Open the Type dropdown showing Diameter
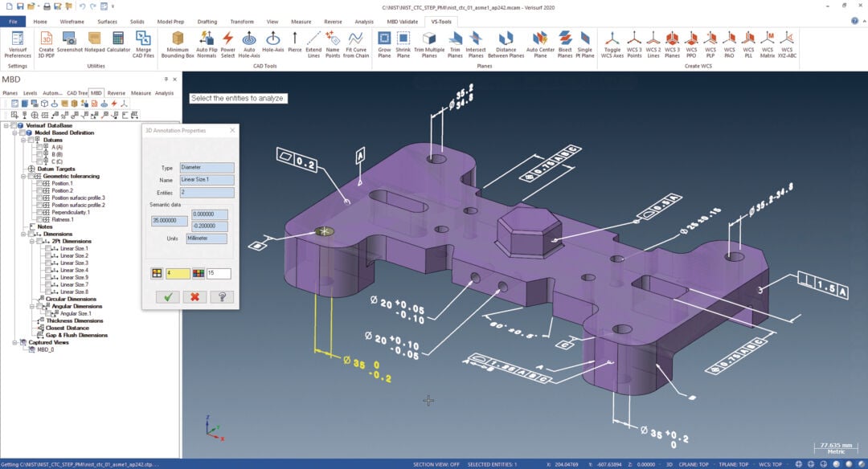Image resolution: width=868 pixels, height=469 pixels. pos(206,165)
